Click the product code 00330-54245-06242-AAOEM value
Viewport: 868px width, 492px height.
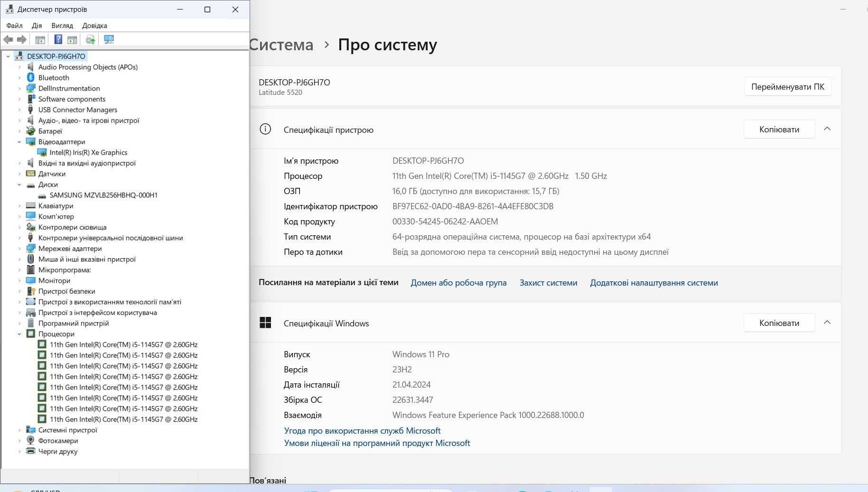pyautogui.click(x=445, y=222)
